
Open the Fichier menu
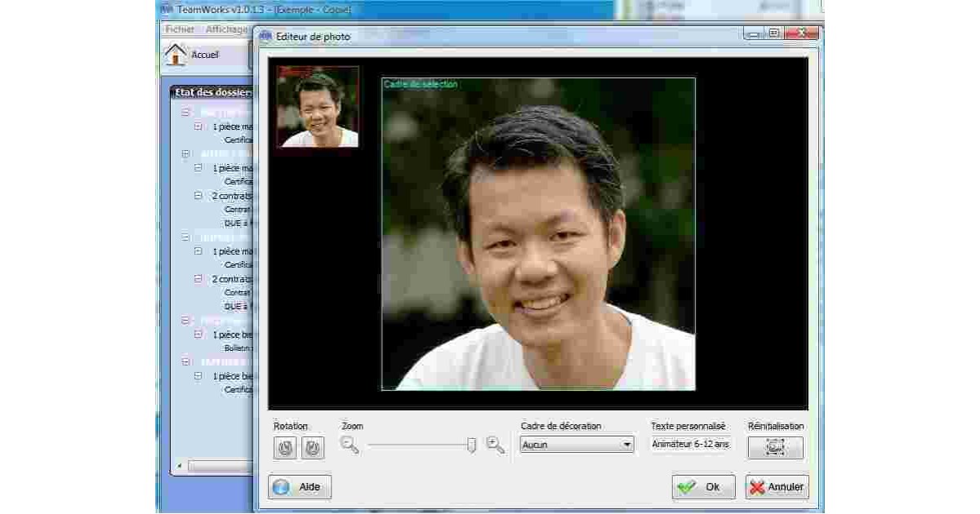point(180,29)
